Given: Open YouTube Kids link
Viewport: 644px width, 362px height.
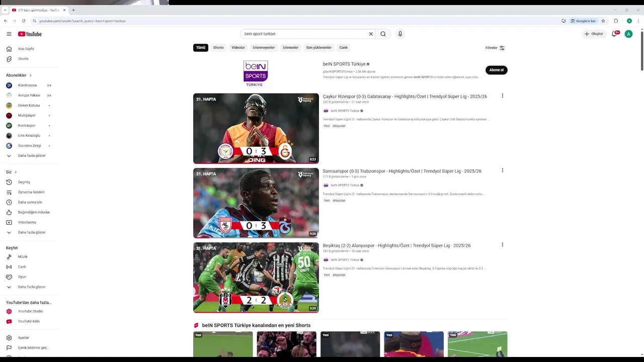Looking at the screenshot, I should (29, 321).
